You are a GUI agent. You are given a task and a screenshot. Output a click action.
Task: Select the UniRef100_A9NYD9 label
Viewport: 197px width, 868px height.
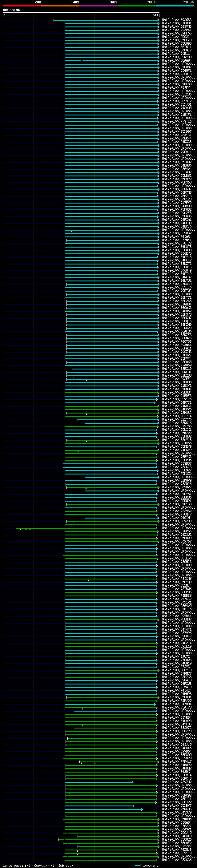click(177, 57)
